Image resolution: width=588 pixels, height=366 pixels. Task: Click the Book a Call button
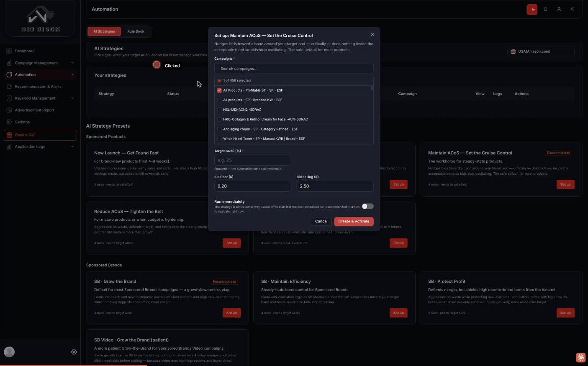40,135
